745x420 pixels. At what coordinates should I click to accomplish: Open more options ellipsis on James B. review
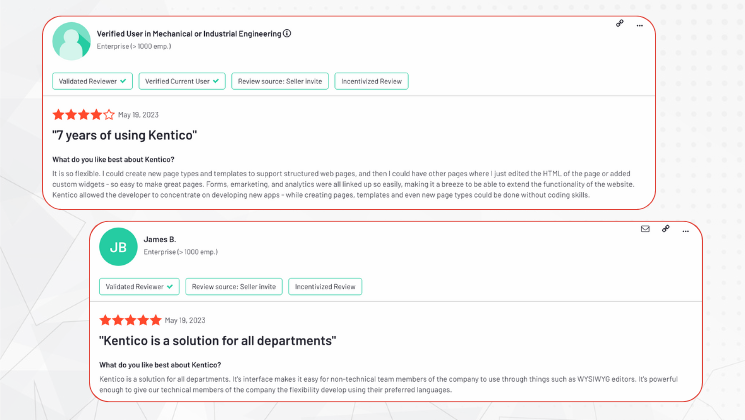[x=685, y=229]
